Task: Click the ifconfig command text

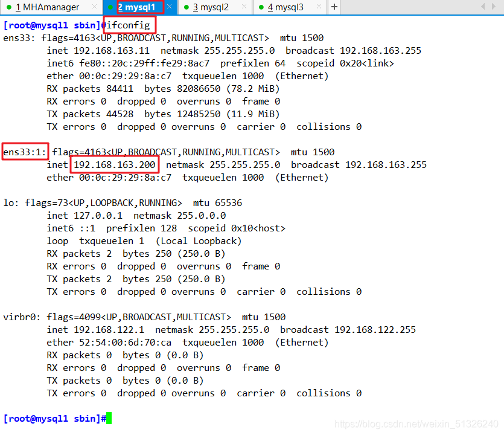Action: pos(128,25)
